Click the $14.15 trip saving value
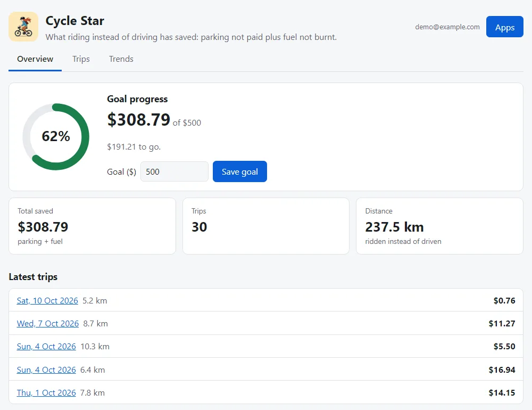The height and width of the screenshot is (410, 532). pyautogui.click(x=502, y=392)
